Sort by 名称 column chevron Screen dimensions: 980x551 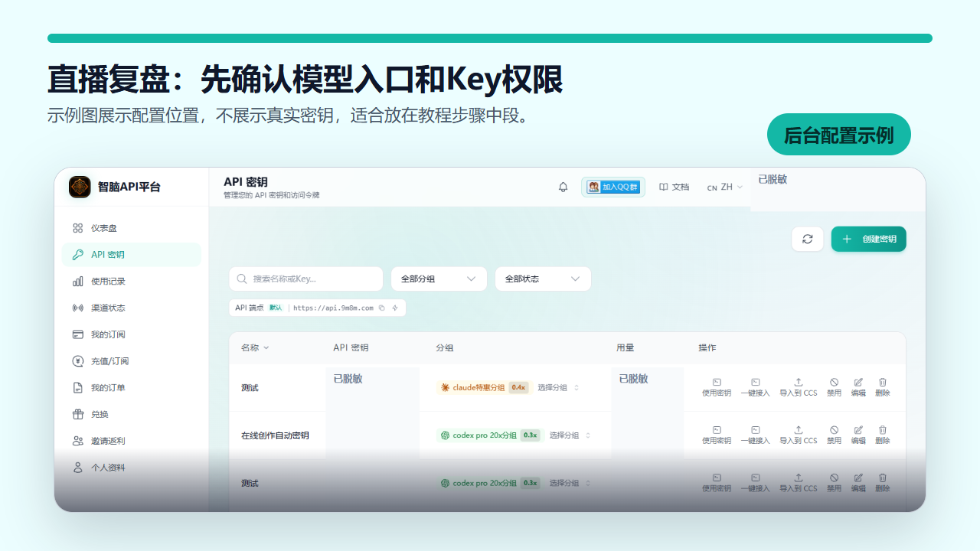coord(266,347)
